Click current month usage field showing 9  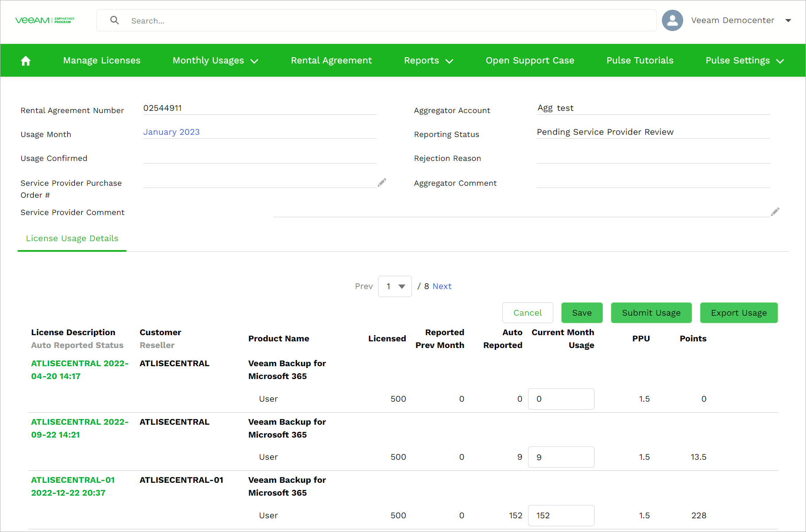561,457
